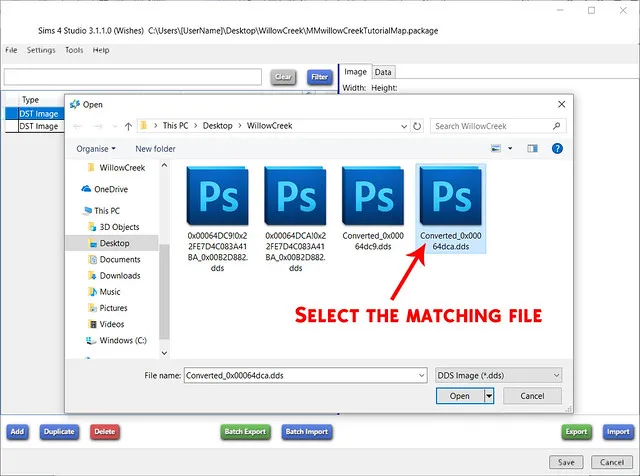Click the Batch Export button
640x476 pixels.
tap(245, 432)
